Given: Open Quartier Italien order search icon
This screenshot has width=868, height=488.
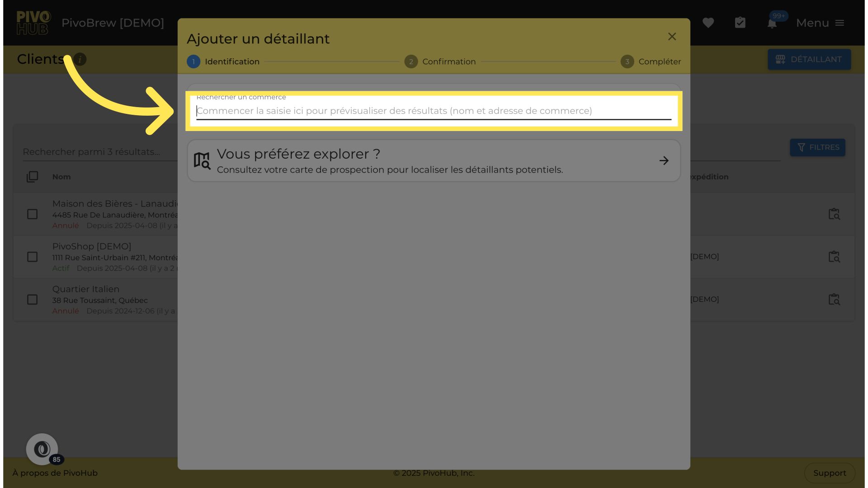Looking at the screenshot, I should point(834,300).
